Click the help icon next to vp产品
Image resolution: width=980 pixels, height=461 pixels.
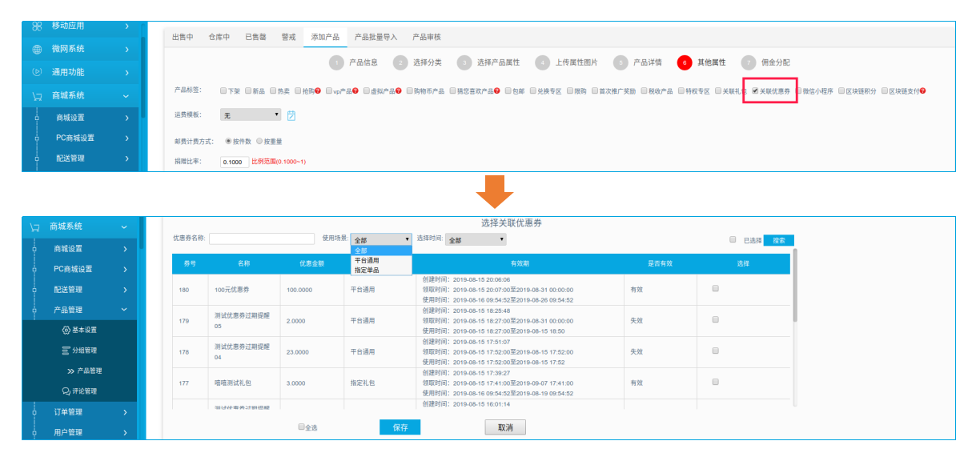click(x=355, y=91)
